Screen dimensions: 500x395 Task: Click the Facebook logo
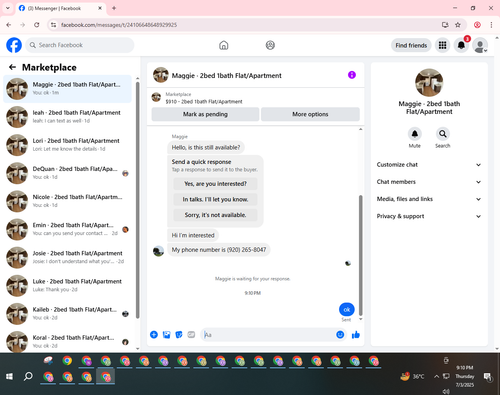pyautogui.click(x=14, y=45)
